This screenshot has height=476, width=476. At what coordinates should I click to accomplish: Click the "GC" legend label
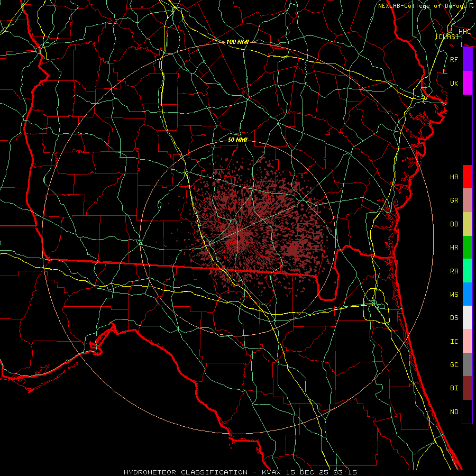[454, 364]
